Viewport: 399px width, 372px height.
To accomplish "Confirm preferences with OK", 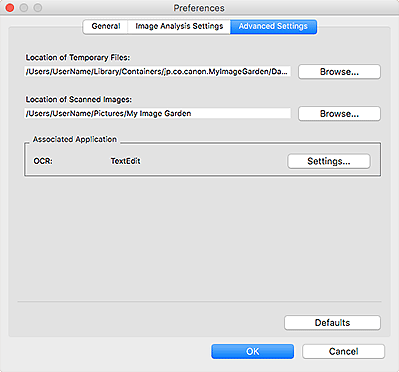I will pyautogui.click(x=253, y=351).
